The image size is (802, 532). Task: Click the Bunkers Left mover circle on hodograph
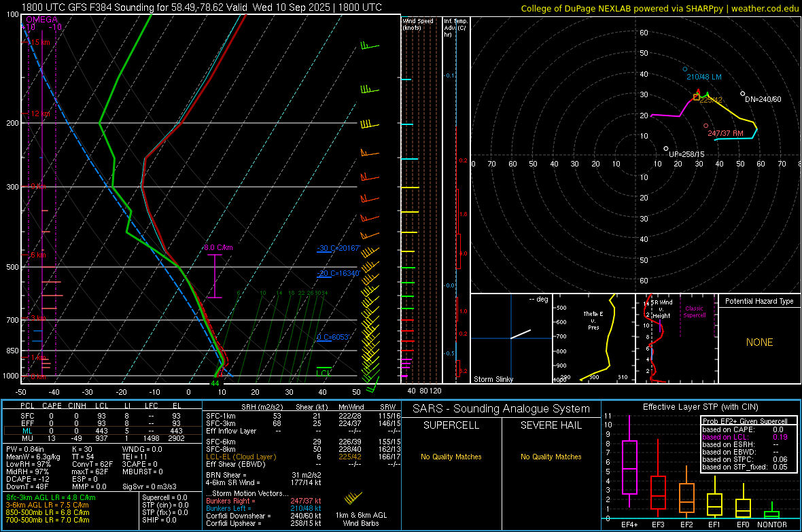pyautogui.click(x=685, y=69)
